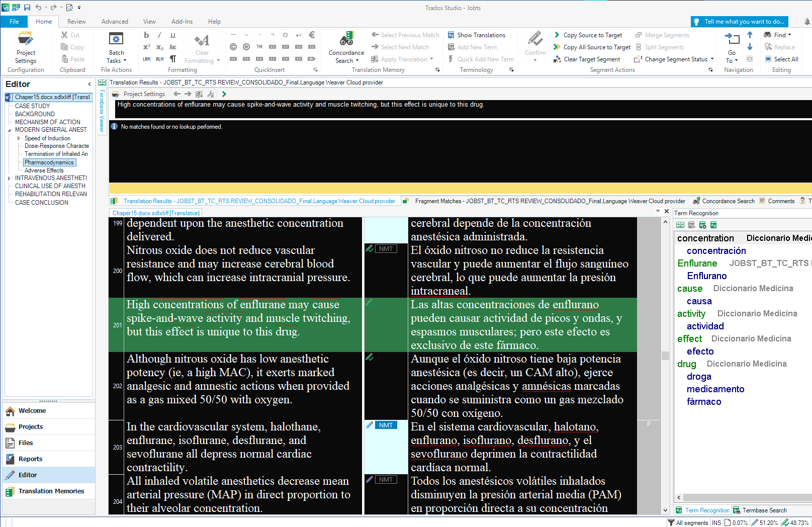This screenshot has width=812, height=527.
Task: Click the editor's vertical scrollbar thumb
Action: (x=665, y=355)
